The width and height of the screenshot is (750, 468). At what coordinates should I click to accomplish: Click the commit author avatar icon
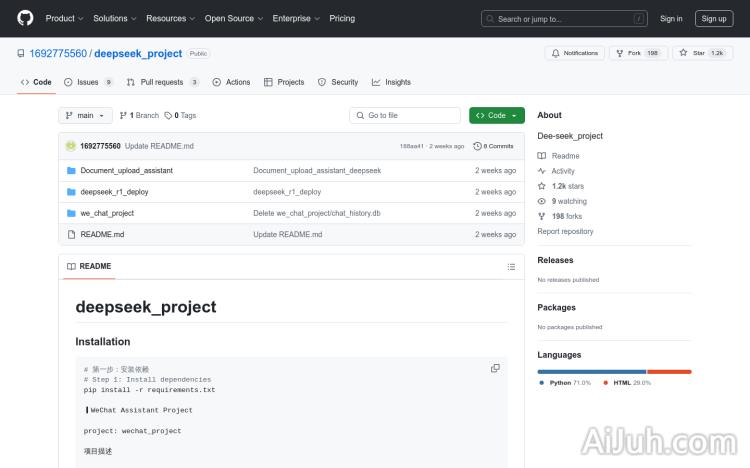tap(71, 146)
